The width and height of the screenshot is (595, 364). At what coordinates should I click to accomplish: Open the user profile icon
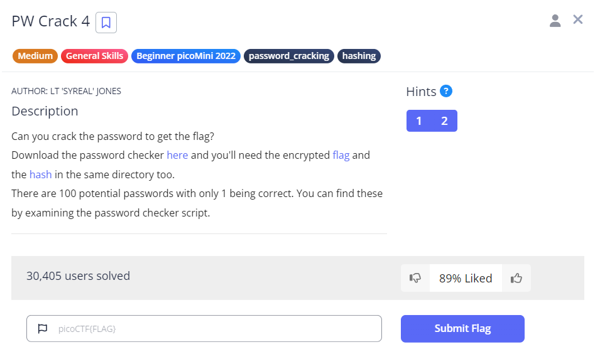(x=555, y=21)
